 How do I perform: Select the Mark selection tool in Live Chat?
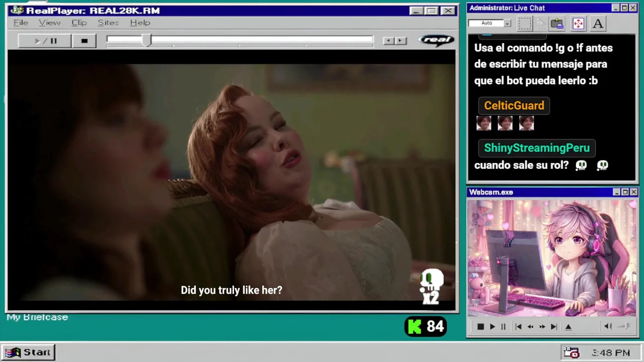525,23
